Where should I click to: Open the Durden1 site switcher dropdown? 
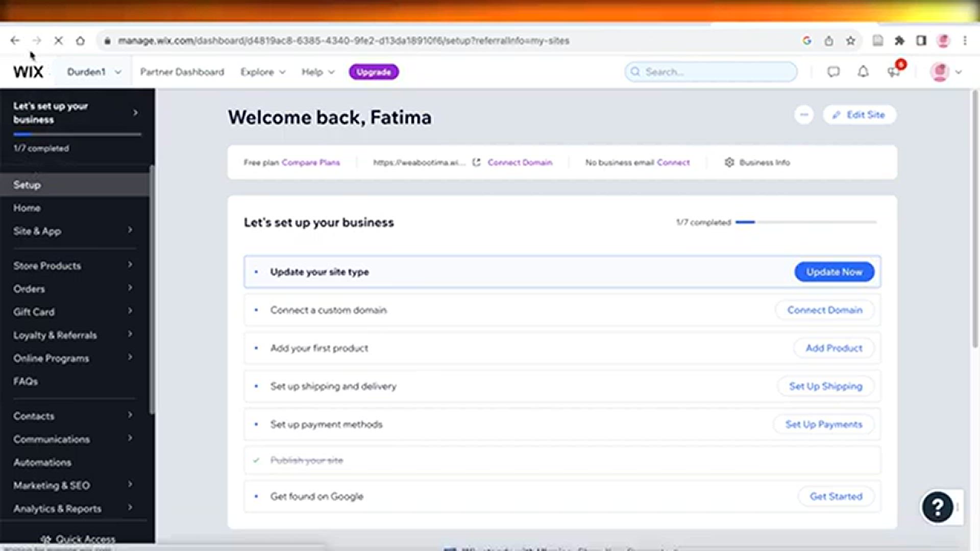(x=94, y=72)
